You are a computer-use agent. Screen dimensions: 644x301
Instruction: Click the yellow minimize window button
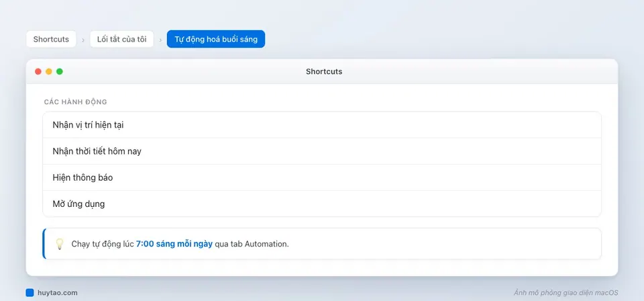49,71
